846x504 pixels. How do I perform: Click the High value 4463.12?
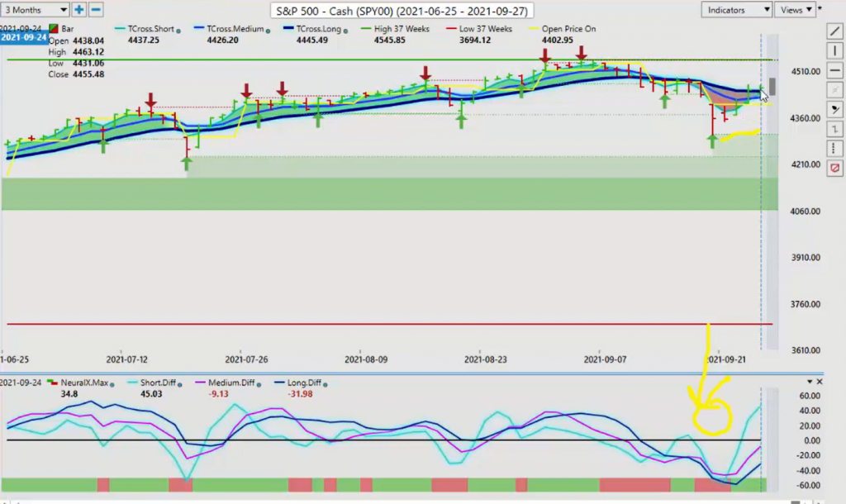pyautogui.click(x=88, y=52)
